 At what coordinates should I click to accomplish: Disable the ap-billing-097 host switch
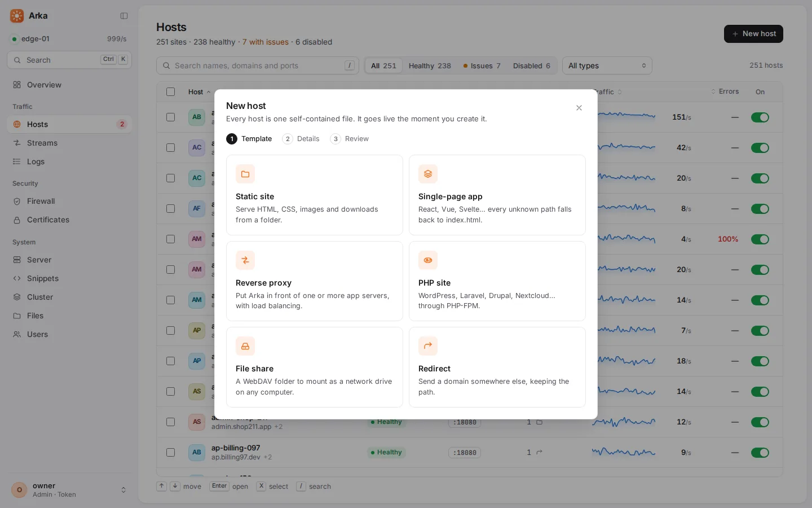click(x=760, y=453)
